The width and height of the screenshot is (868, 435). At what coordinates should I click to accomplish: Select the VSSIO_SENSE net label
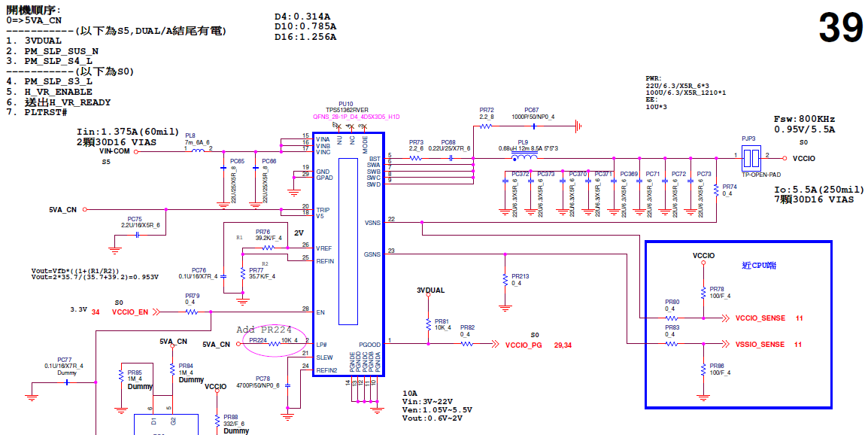click(x=760, y=344)
